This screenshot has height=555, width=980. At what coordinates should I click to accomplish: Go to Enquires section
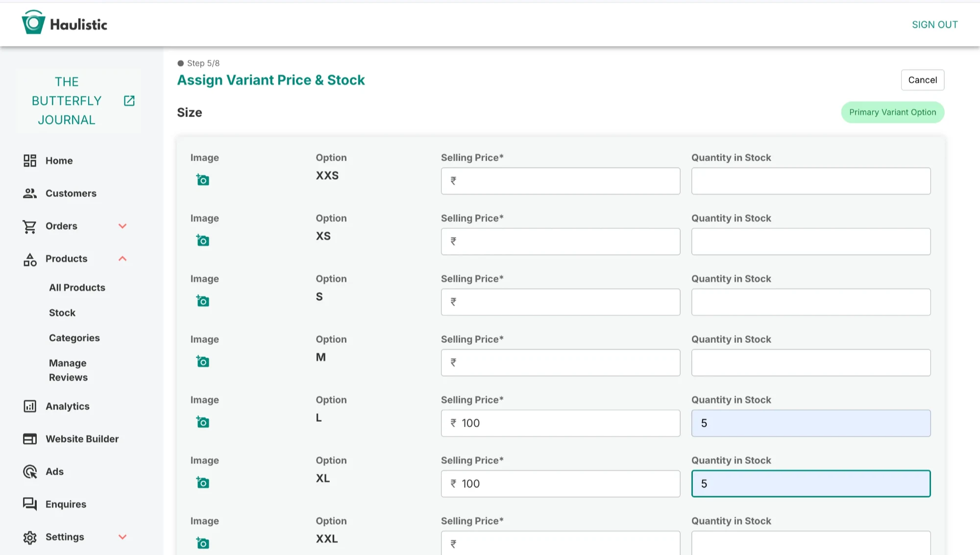click(x=66, y=504)
